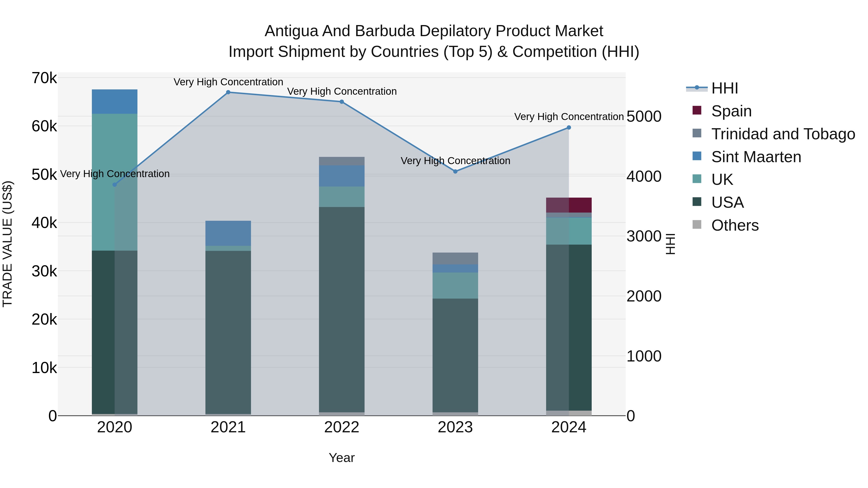Click the 2022 x-axis label
Screen dimensions: 868x488
coord(342,427)
